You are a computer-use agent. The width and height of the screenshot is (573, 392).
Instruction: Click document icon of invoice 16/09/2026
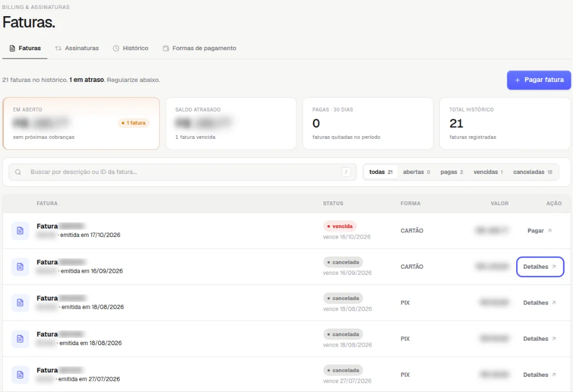click(20, 267)
